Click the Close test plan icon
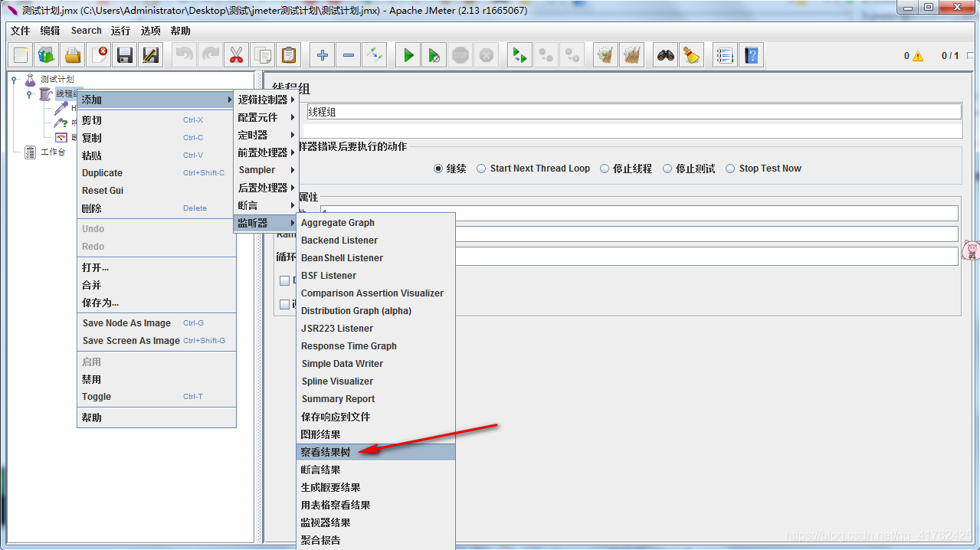Image resolution: width=980 pixels, height=550 pixels. 100,55
